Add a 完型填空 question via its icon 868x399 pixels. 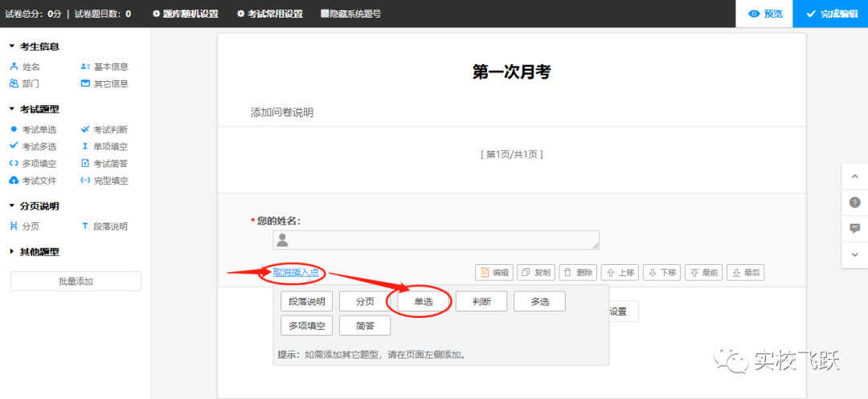coord(84,181)
